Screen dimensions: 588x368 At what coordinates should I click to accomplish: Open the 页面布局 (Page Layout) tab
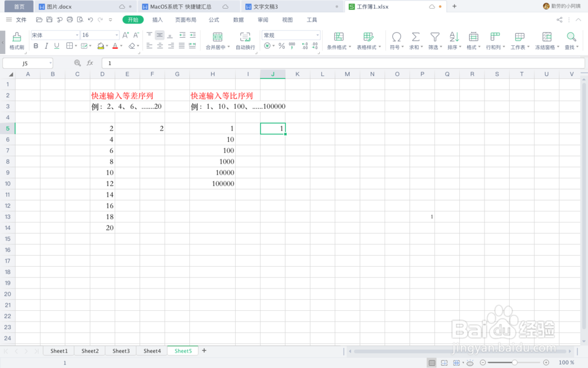click(x=186, y=20)
